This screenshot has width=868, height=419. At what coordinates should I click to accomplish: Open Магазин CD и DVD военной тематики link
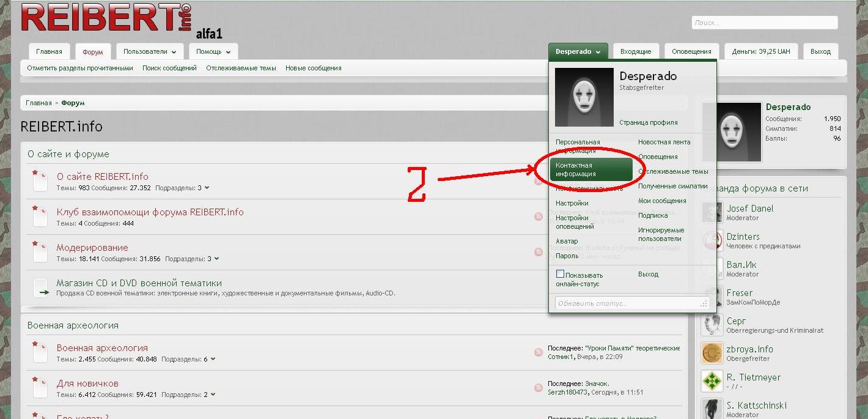point(139,283)
